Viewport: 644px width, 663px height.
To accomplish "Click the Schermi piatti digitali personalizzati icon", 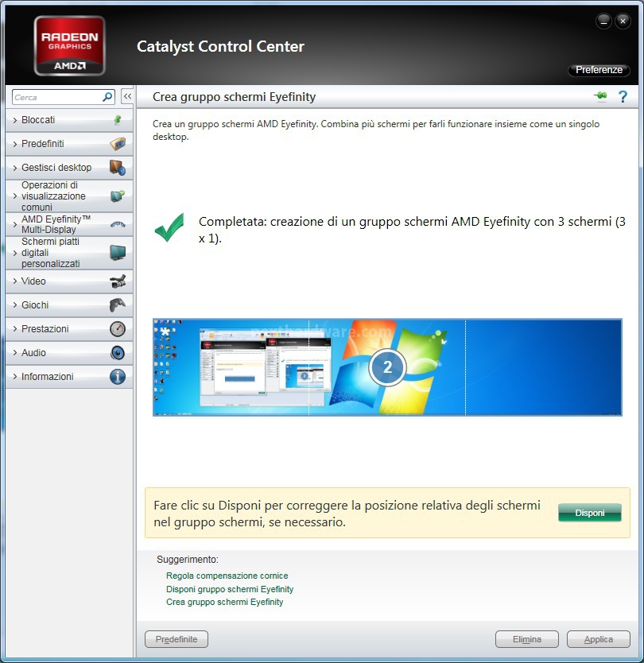I will pos(118,253).
